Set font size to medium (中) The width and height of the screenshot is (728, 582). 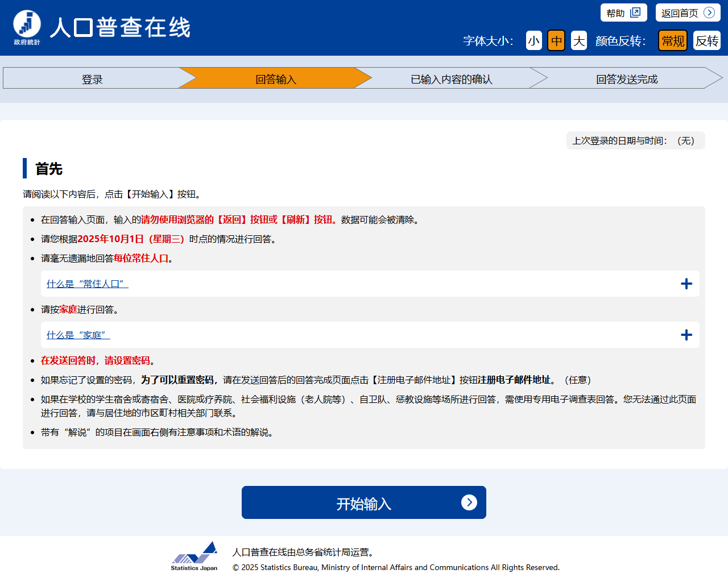(556, 40)
